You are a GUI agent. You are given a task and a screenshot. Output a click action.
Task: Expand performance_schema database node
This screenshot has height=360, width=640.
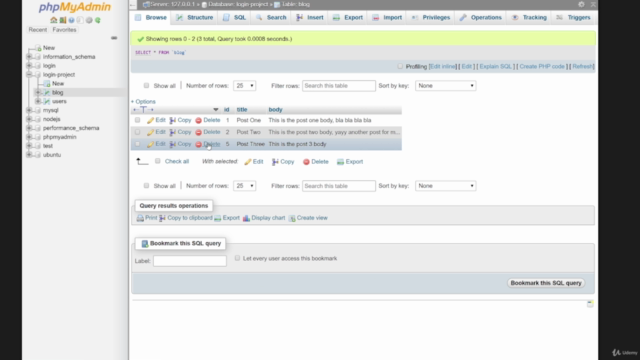(29, 128)
